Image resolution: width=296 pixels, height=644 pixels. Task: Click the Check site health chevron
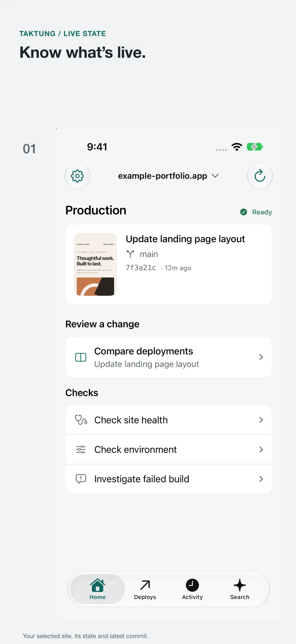pos(261,420)
